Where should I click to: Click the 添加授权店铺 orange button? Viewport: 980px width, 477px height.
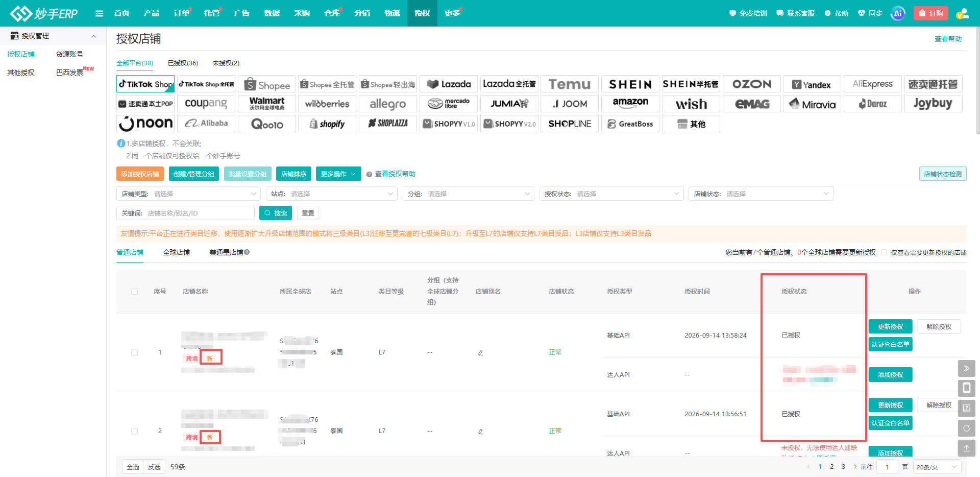(x=140, y=174)
